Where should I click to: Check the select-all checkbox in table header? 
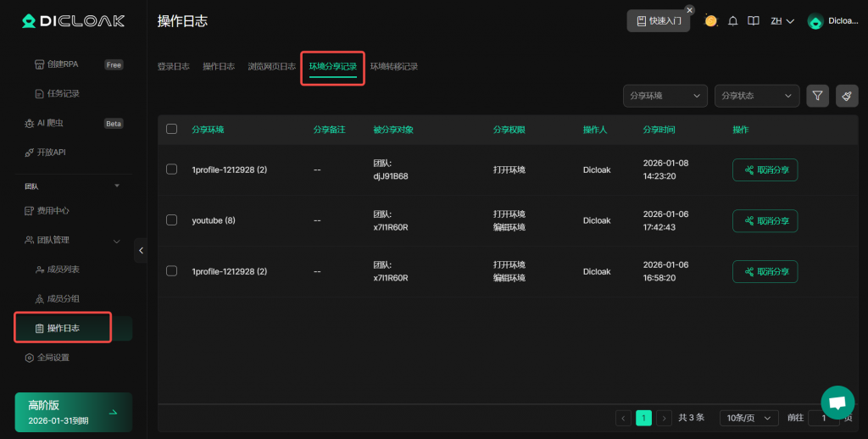coord(172,130)
